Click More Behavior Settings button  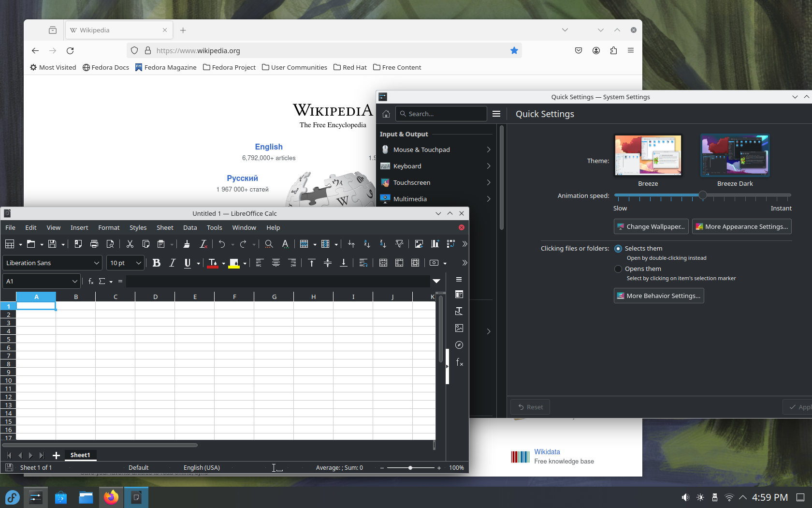(658, 296)
